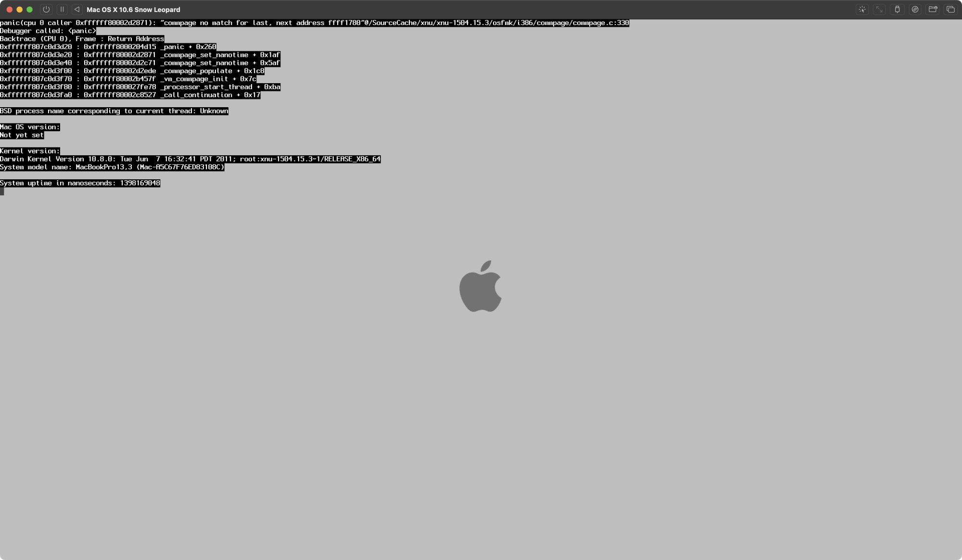Click the '_commpage_populate + 0x1c8' row

132,71
